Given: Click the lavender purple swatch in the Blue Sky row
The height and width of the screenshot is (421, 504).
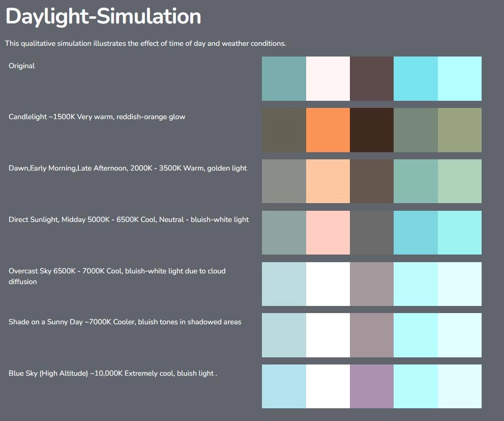Looking at the screenshot, I should coord(372,386).
